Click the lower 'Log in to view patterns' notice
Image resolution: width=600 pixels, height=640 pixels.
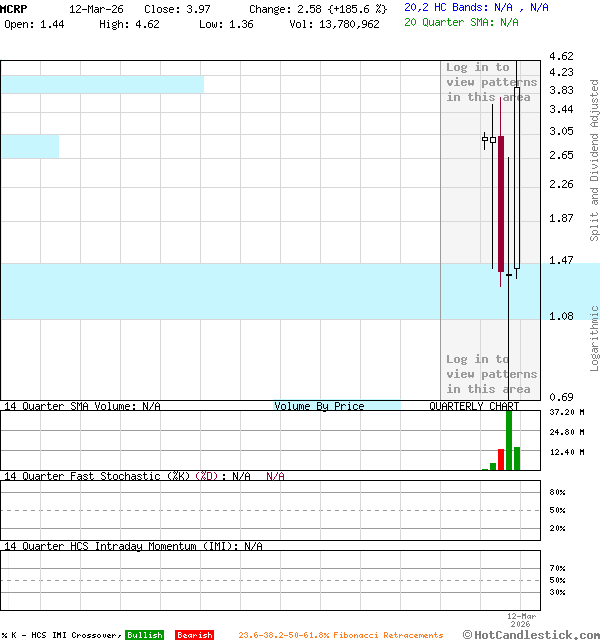[x=490, y=374]
